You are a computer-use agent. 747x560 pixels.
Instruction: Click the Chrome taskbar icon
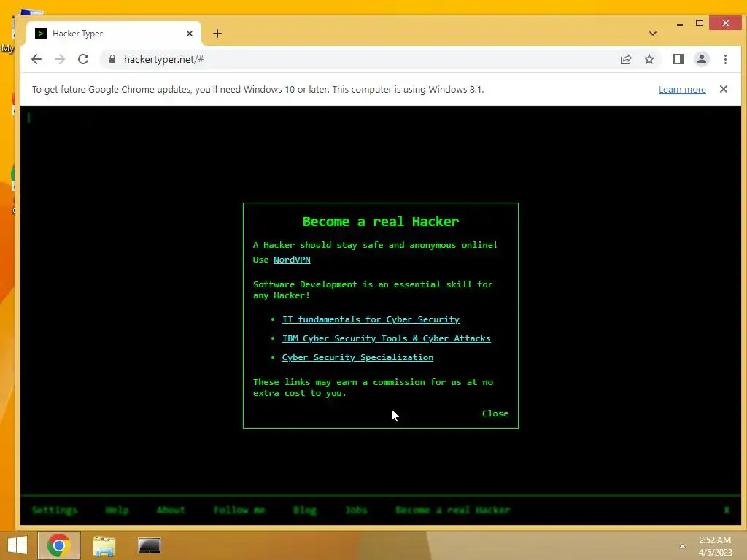pyautogui.click(x=59, y=545)
